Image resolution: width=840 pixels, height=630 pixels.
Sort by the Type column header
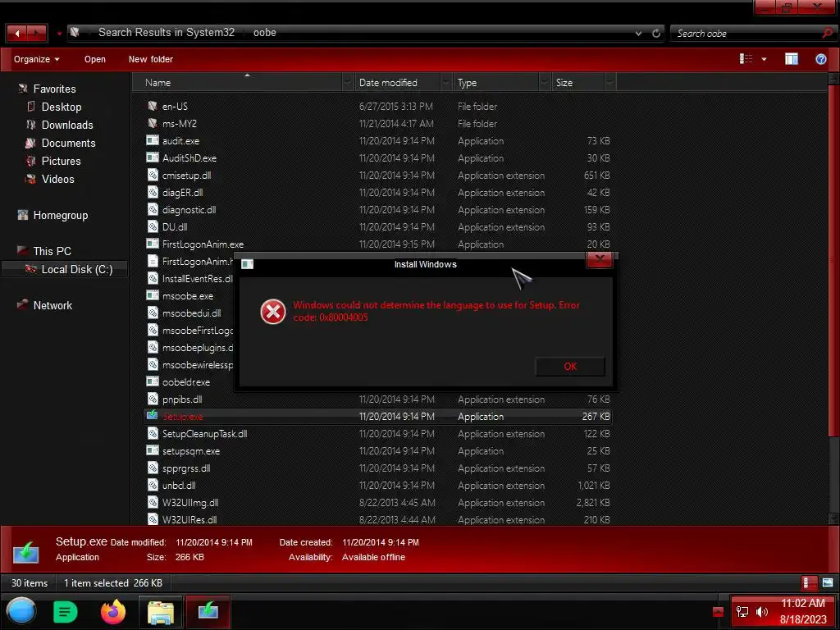click(495, 83)
